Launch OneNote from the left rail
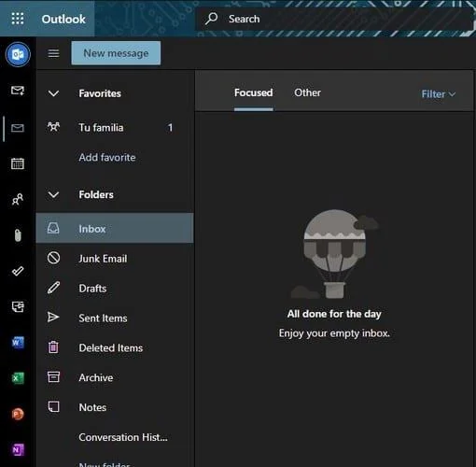 (x=18, y=450)
